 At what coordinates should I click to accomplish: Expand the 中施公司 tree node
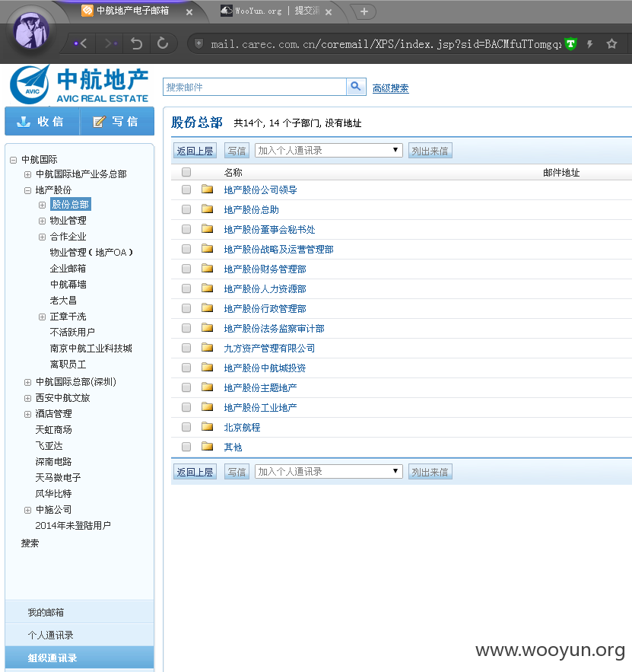click(x=28, y=510)
